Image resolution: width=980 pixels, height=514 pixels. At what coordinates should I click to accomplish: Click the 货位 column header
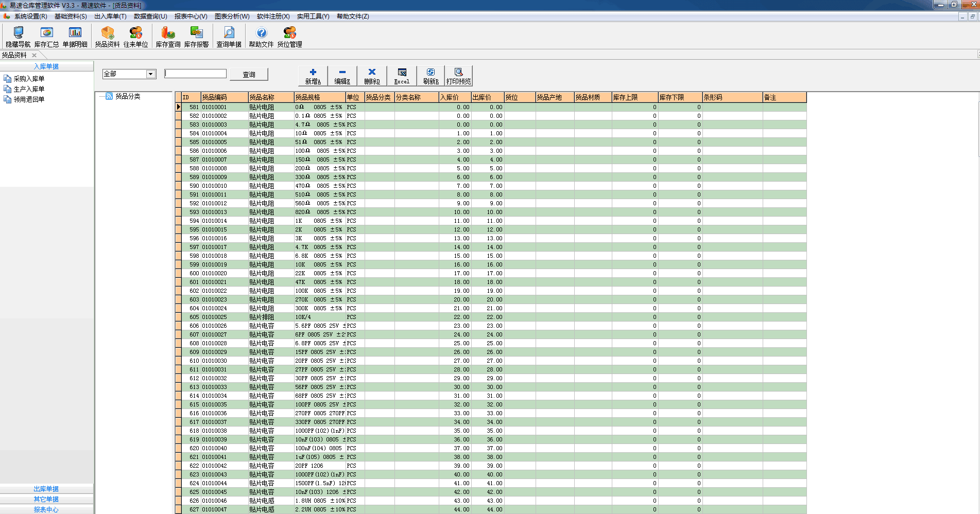(x=520, y=97)
